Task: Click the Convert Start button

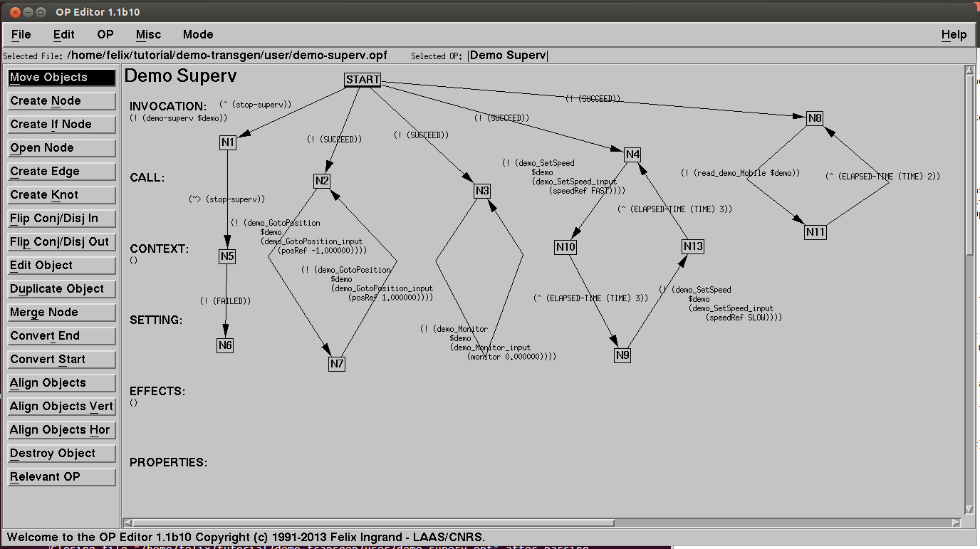Action: click(61, 360)
